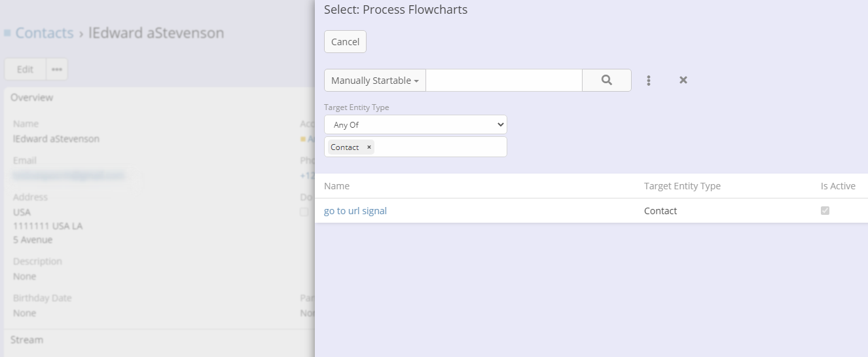
Task: Expand the Manually Startable filter dropdown
Action: tap(374, 81)
